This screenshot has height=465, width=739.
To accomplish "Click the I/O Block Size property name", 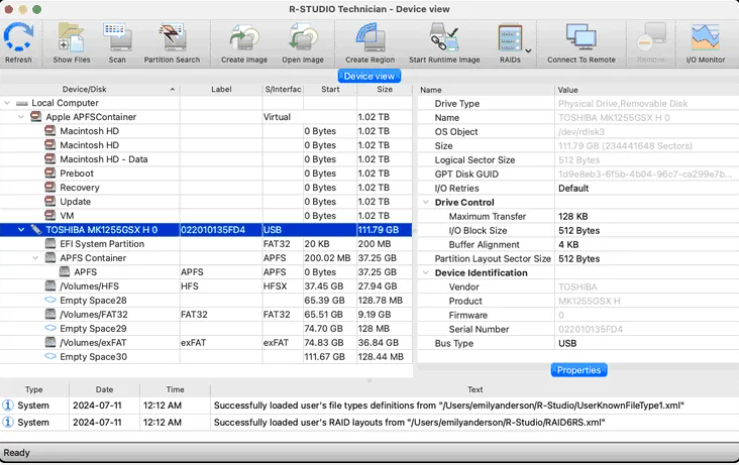I will (x=478, y=231).
